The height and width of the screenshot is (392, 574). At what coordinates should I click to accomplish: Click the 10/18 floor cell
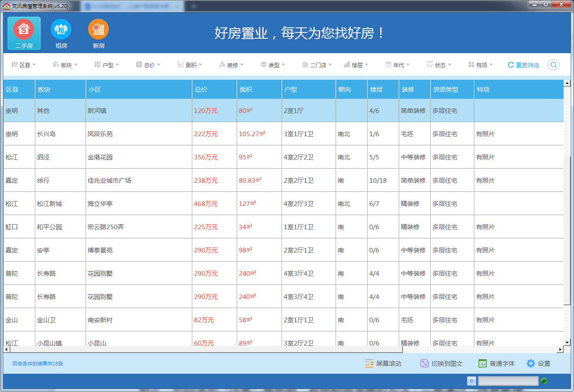383,180
